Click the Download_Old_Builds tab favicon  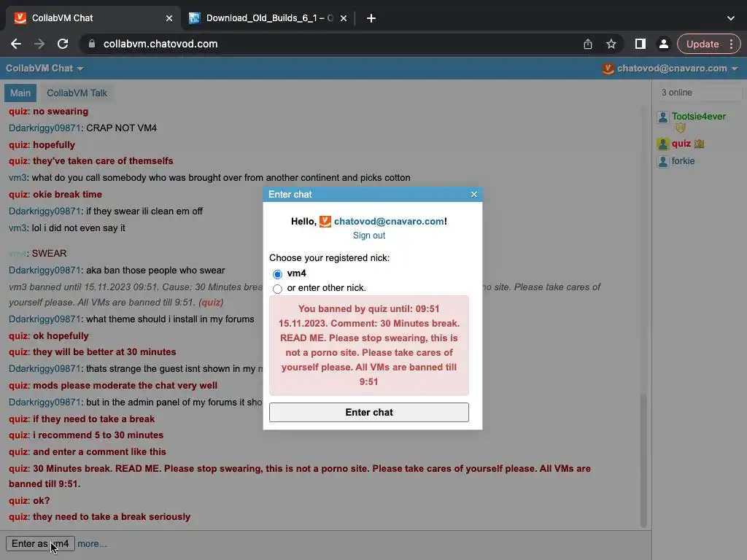click(x=194, y=18)
